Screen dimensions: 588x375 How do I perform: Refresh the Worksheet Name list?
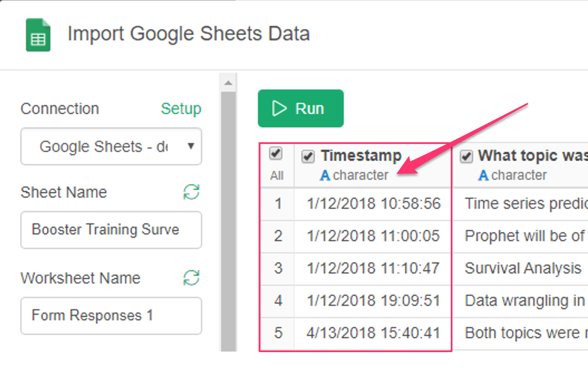coord(191,278)
